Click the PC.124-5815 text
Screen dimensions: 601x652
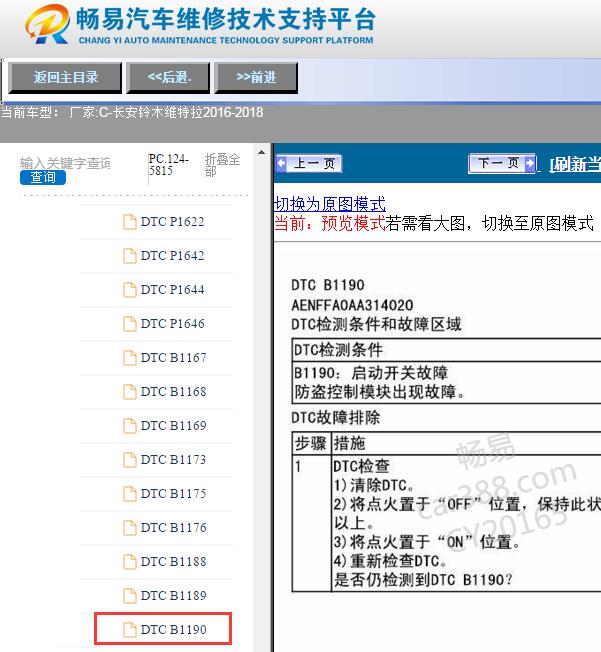point(168,165)
